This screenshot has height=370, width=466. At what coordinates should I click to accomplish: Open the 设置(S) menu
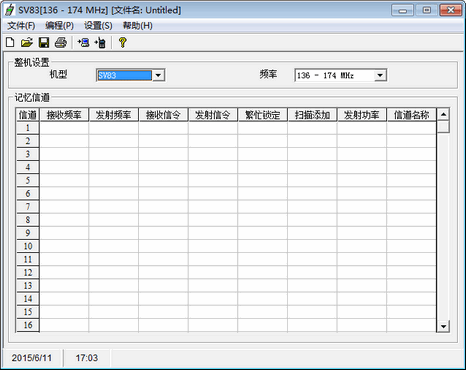point(98,26)
